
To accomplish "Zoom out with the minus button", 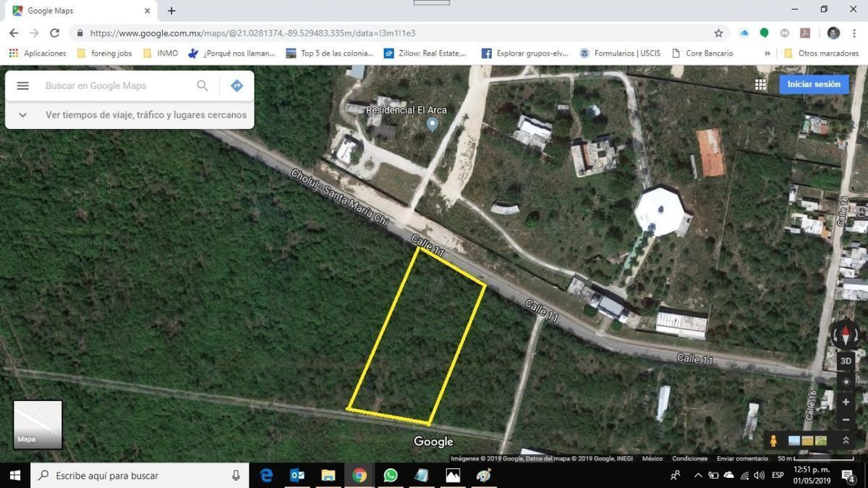I will tap(846, 420).
